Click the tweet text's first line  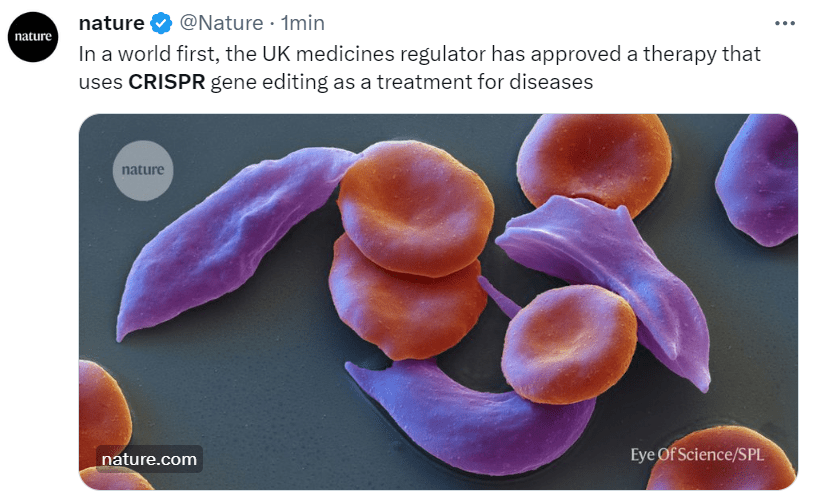pos(420,53)
